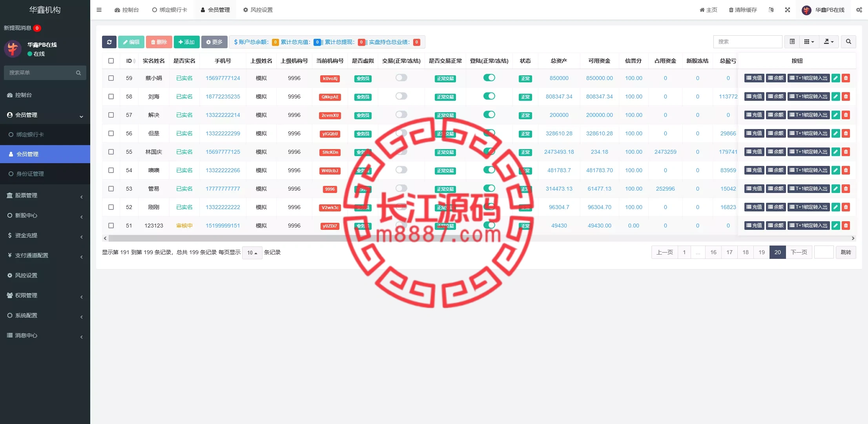Screen dimensions: 868x424
Task: Check the row checkbox for ID 57
Action: pyautogui.click(x=111, y=115)
